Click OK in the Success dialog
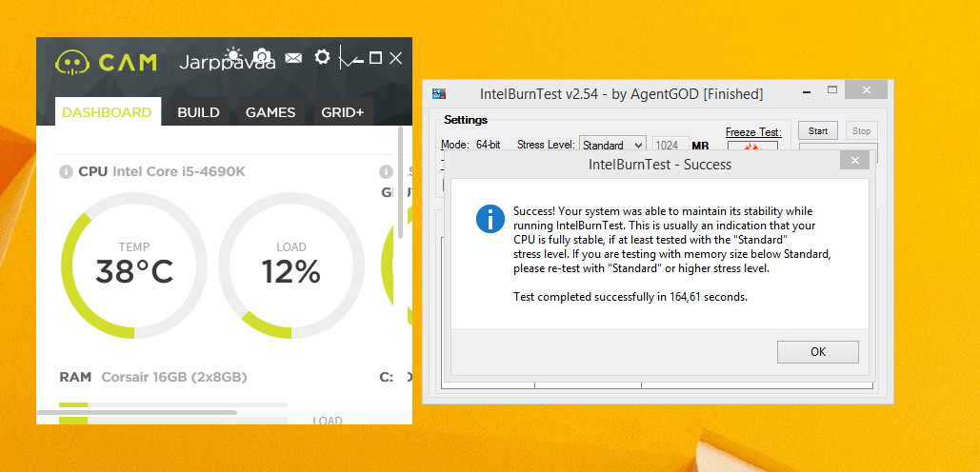This screenshot has height=472, width=980. click(x=818, y=351)
